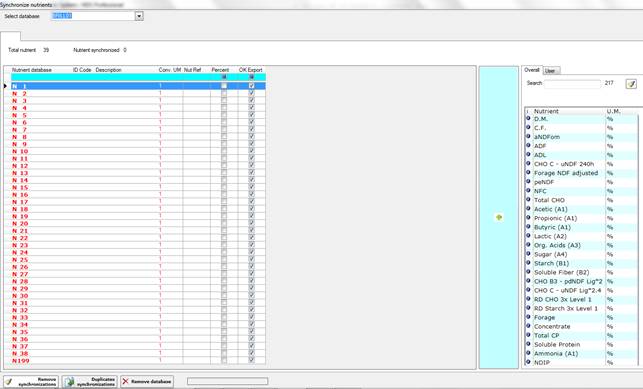Screen dimensions: 643x389
Task: Switch to the Overall tab
Action: 532,70
